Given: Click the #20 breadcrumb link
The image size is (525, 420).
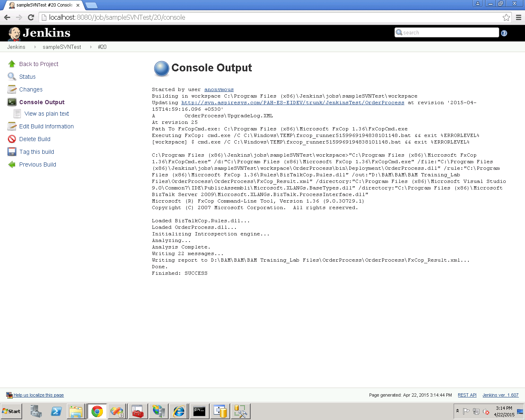Looking at the screenshot, I should pos(102,47).
